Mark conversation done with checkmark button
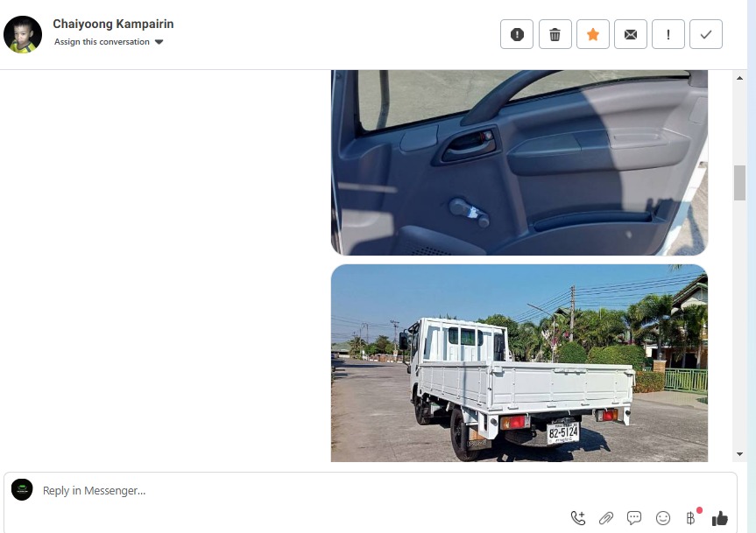Viewport: 756px width, 533px height. click(706, 34)
